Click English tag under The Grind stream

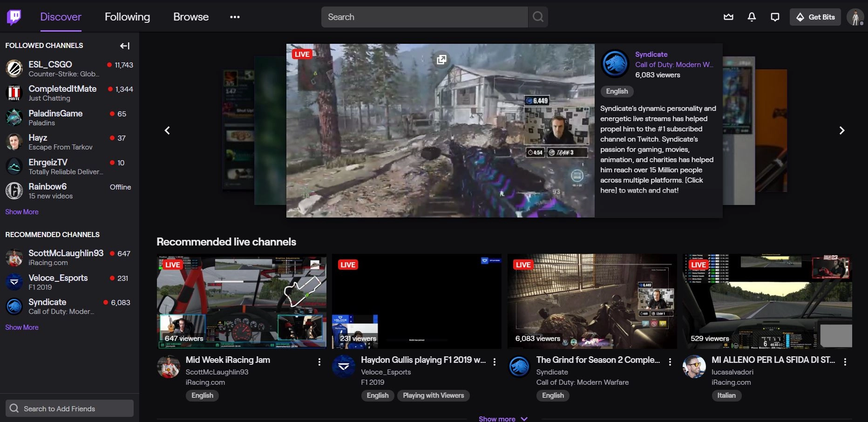[x=553, y=395]
